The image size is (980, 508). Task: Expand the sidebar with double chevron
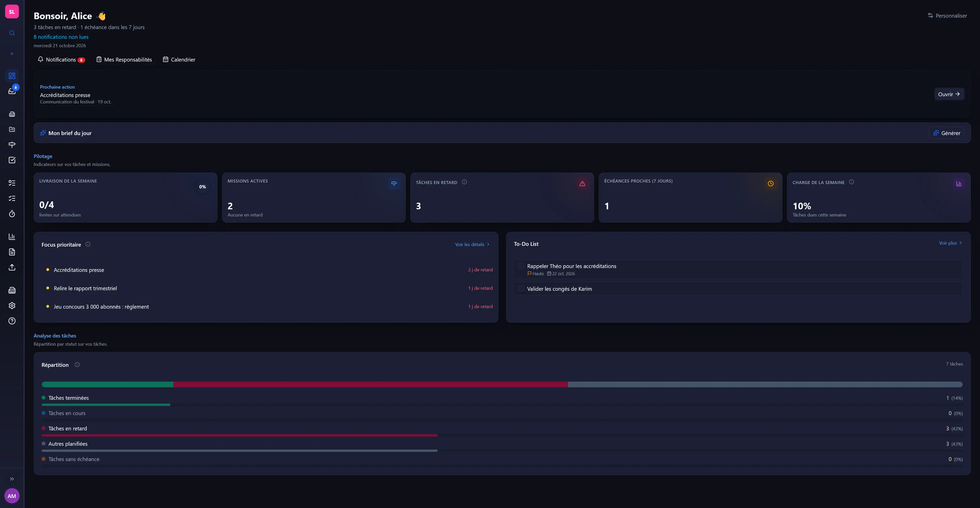(x=12, y=479)
